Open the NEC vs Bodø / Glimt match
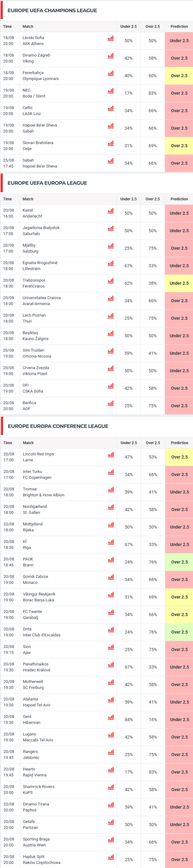The image size is (193, 868). [34, 93]
